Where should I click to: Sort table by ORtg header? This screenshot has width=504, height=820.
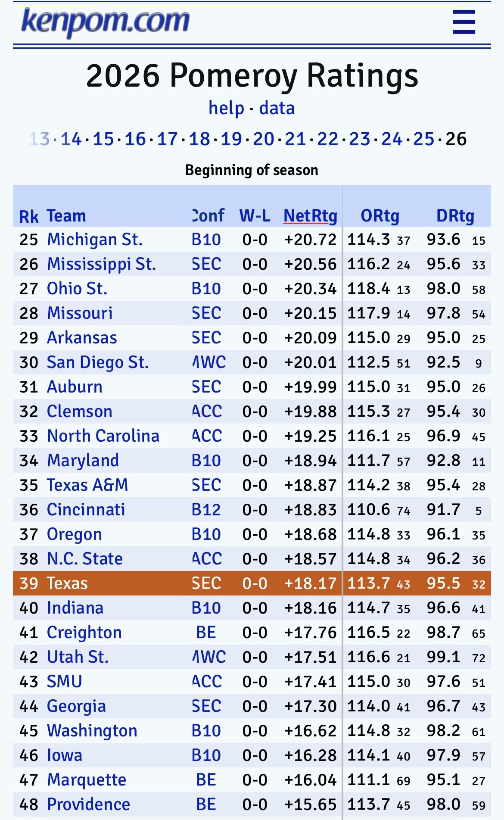(380, 215)
